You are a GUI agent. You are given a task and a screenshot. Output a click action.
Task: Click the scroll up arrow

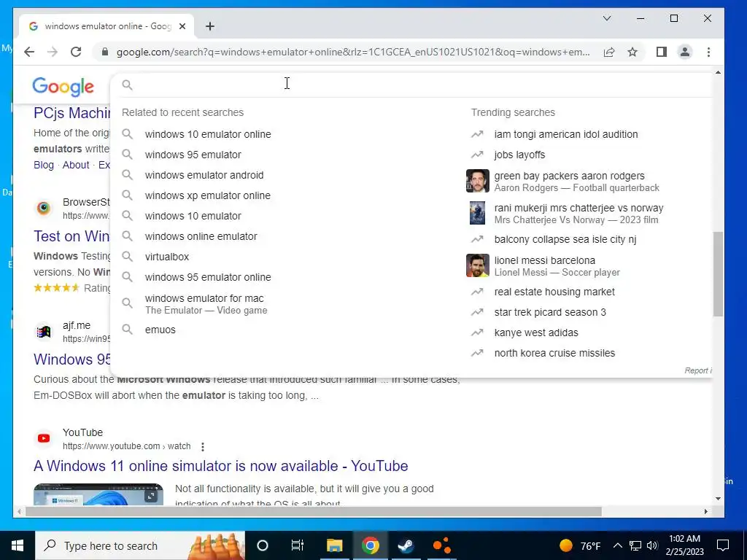coord(718,72)
